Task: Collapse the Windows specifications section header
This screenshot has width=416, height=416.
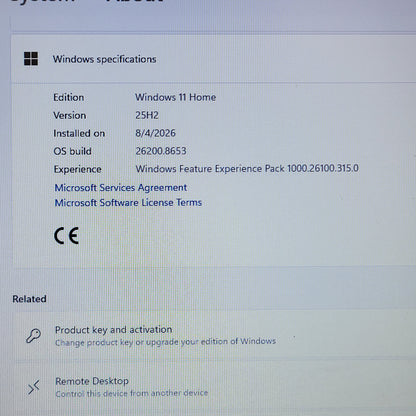Action: tap(214, 59)
